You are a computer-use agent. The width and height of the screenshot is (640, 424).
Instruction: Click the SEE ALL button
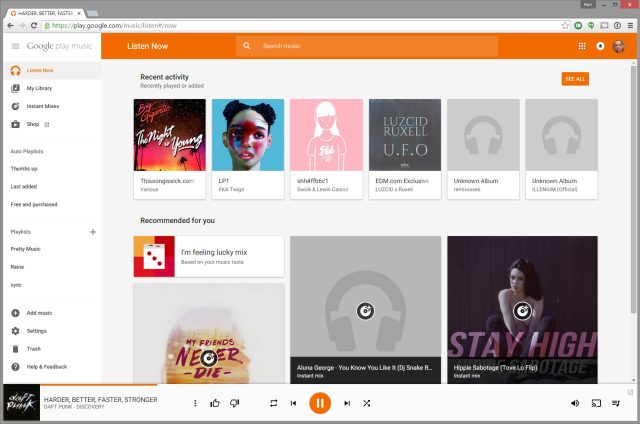click(575, 79)
